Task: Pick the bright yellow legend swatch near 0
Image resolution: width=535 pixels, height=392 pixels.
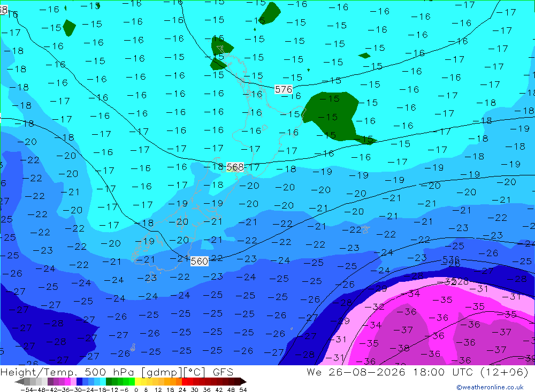Action: tap(138, 381)
